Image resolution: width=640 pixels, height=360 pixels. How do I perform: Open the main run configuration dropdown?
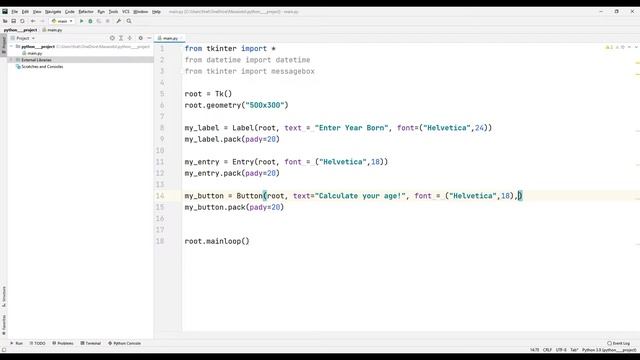tap(62, 21)
